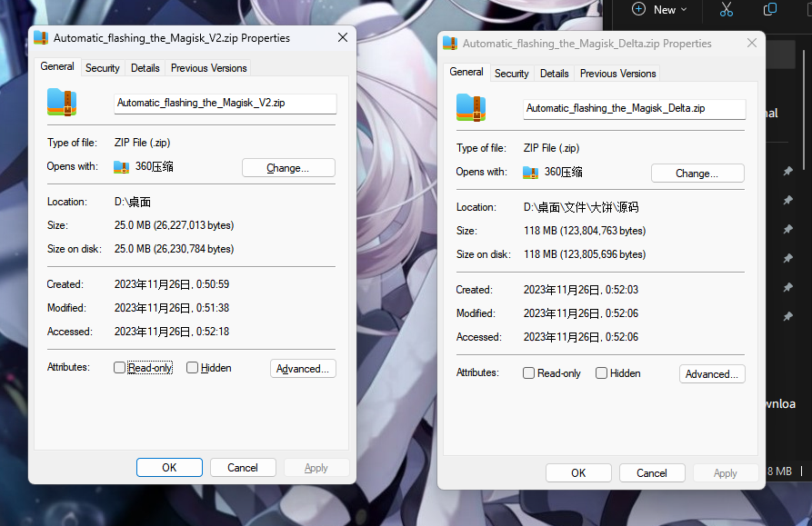Click Cancel in V2.zip Properties
This screenshot has height=526, width=812.
pyautogui.click(x=243, y=468)
